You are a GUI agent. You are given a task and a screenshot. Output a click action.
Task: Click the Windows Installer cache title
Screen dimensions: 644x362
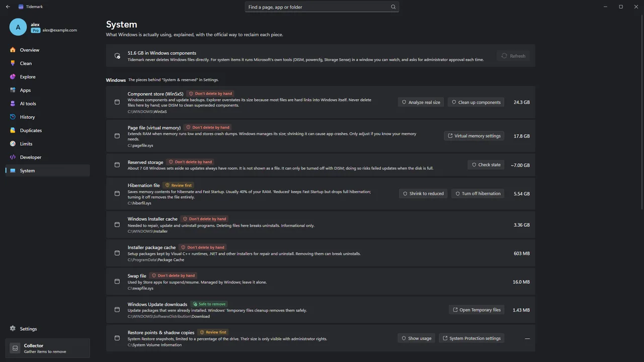[152, 219]
